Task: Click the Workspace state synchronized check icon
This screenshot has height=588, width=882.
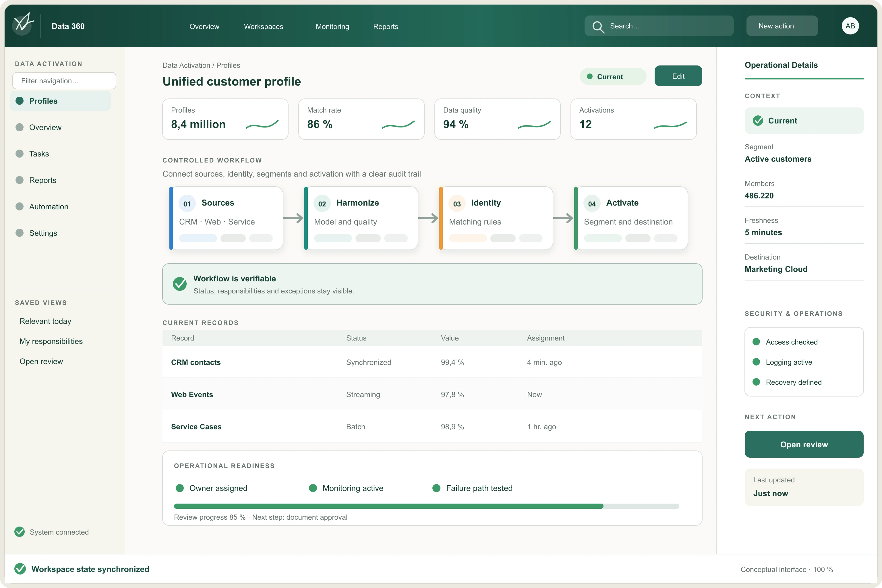Action: [20, 569]
